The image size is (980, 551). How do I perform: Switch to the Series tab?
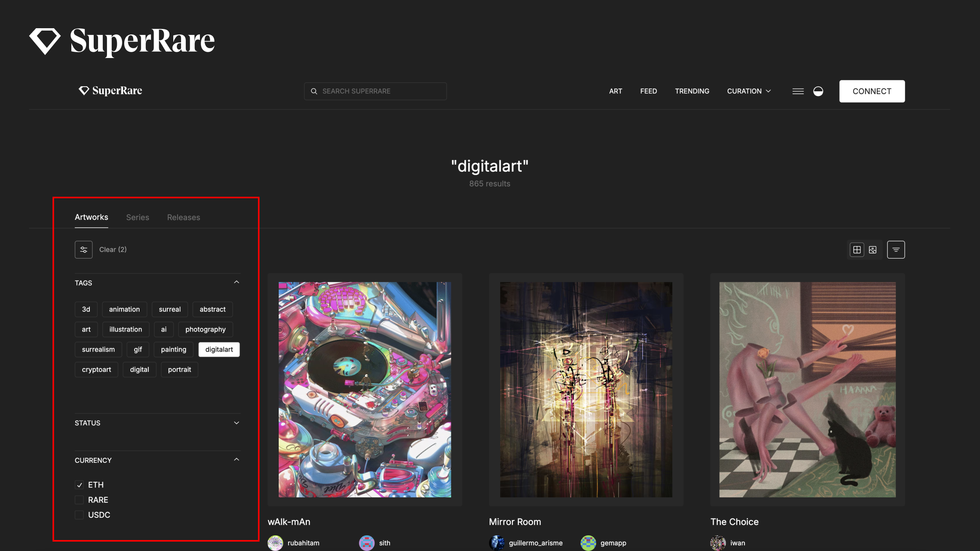138,217
